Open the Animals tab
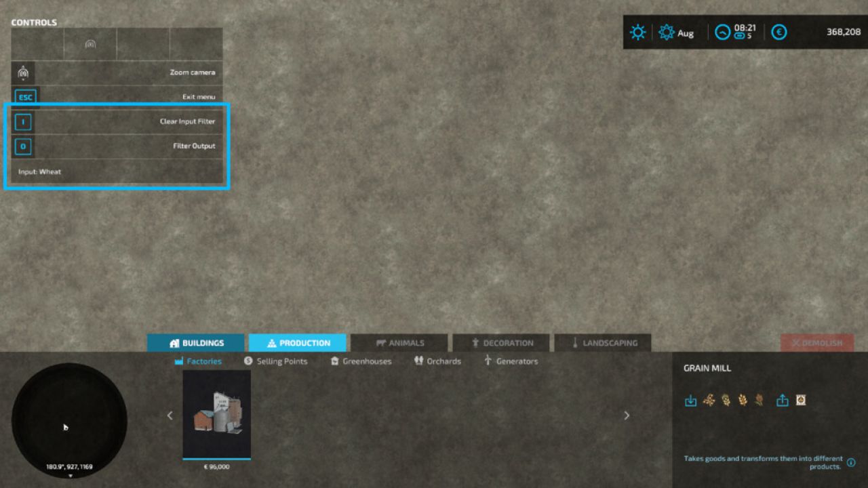The width and height of the screenshot is (868, 488). (399, 343)
